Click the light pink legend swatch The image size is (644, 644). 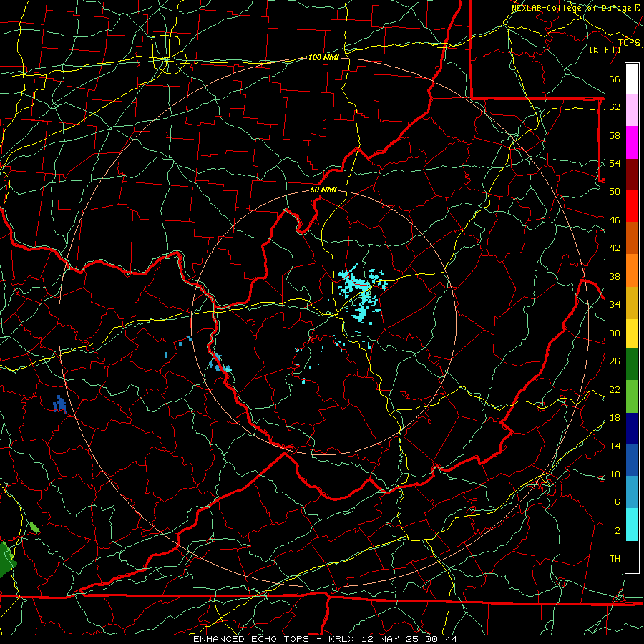(632, 110)
